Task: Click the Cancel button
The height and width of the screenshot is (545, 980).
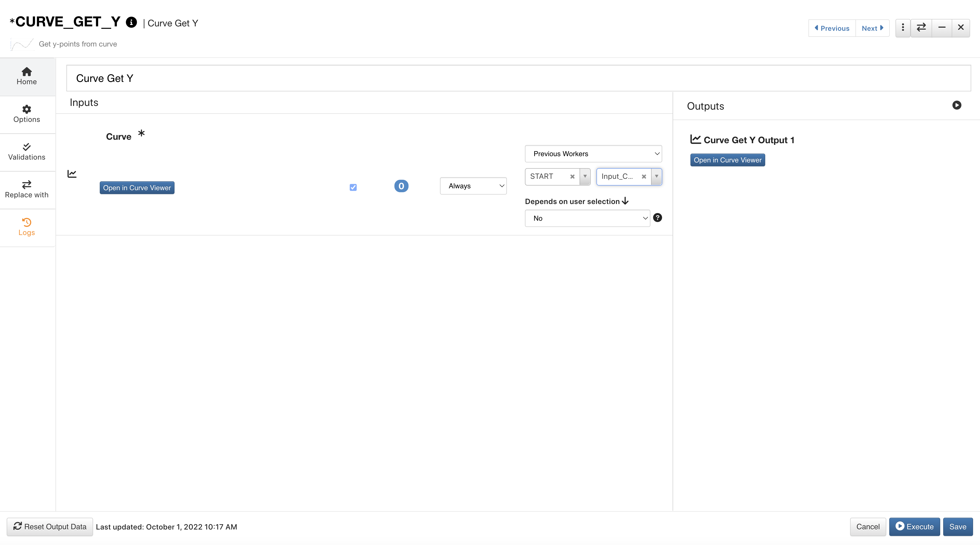Action: click(x=868, y=527)
